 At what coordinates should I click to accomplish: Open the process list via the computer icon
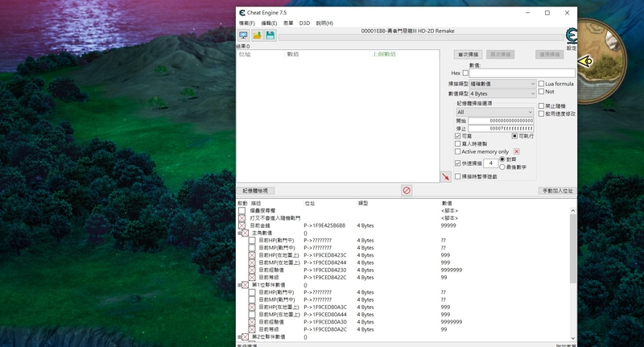[x=243, y=35]
